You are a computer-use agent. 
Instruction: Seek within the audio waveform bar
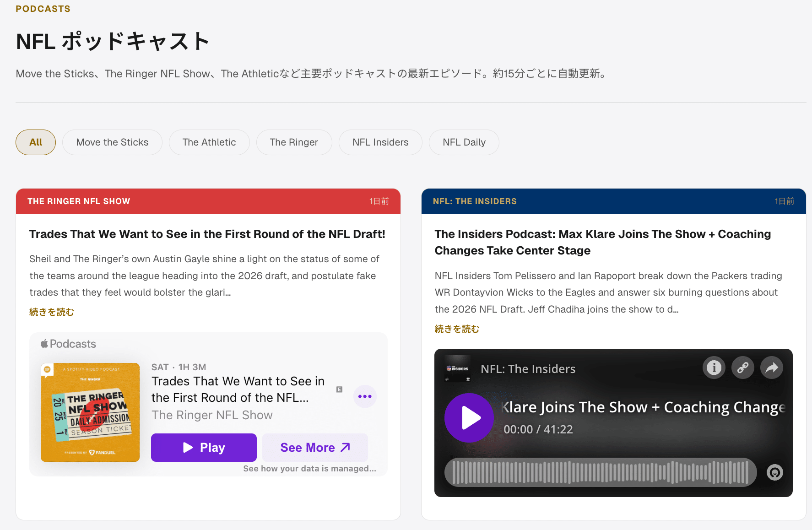click(600, 472)
